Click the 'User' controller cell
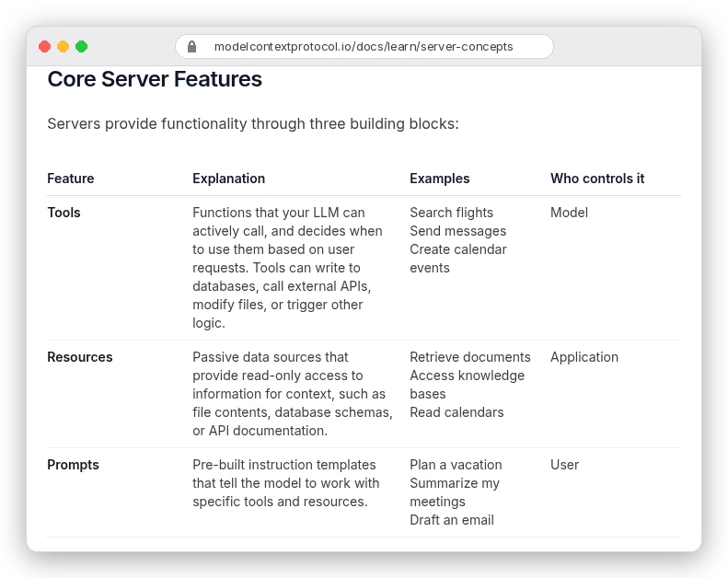This screenshot has height=578, width=728. (564, 465)
